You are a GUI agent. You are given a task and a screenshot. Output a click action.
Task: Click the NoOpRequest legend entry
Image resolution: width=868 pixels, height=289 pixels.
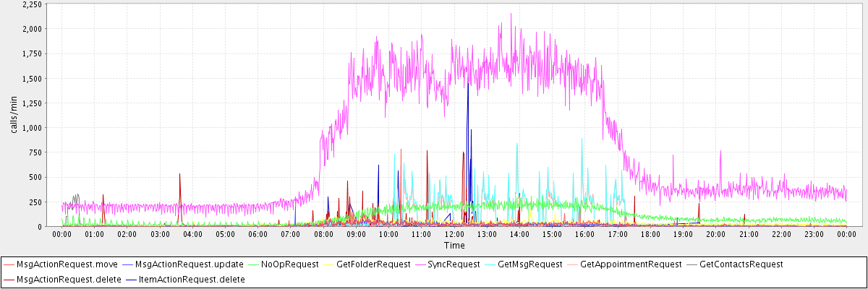tap(290, 264)
